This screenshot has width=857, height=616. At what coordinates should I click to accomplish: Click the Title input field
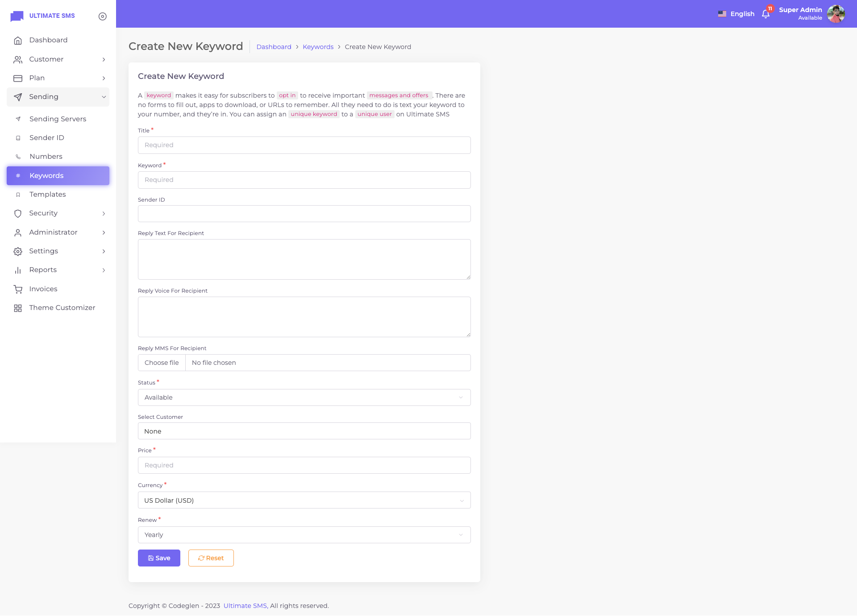[x=304, y=145]
